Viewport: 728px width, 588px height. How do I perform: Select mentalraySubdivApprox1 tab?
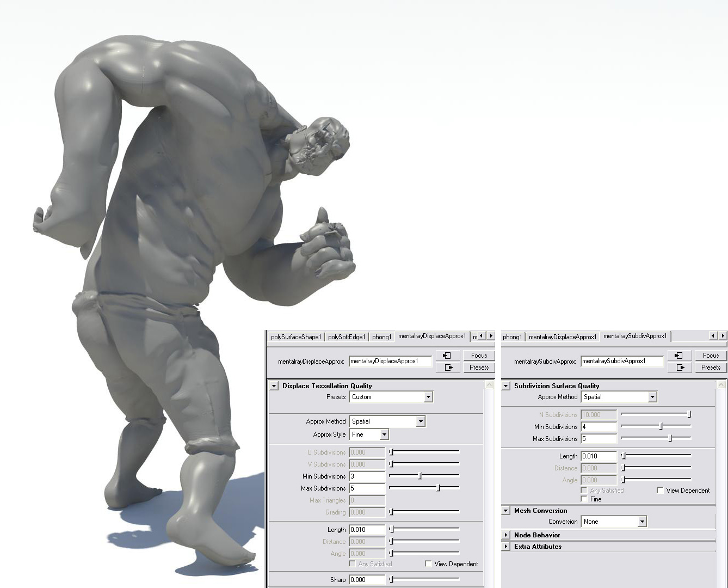coord(635,336)
